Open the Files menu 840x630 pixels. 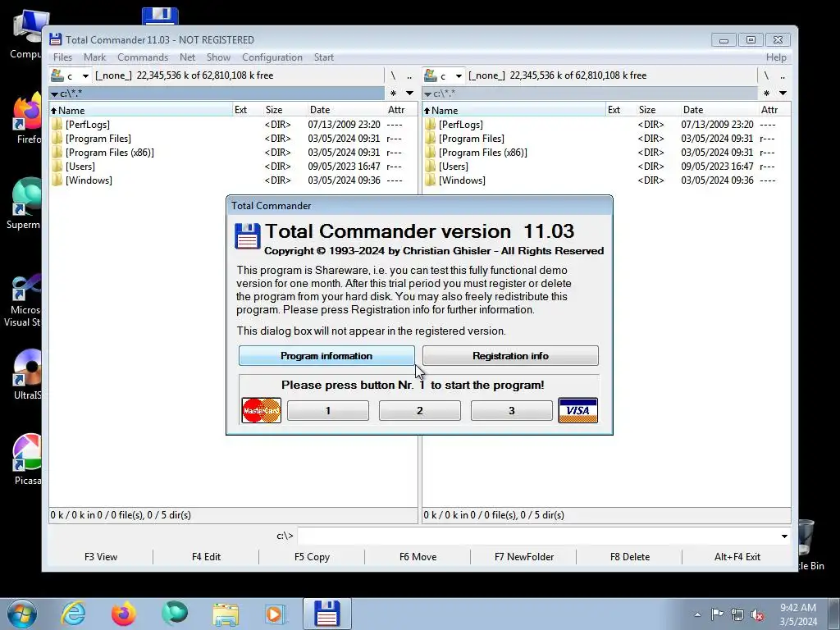(62, 57)
